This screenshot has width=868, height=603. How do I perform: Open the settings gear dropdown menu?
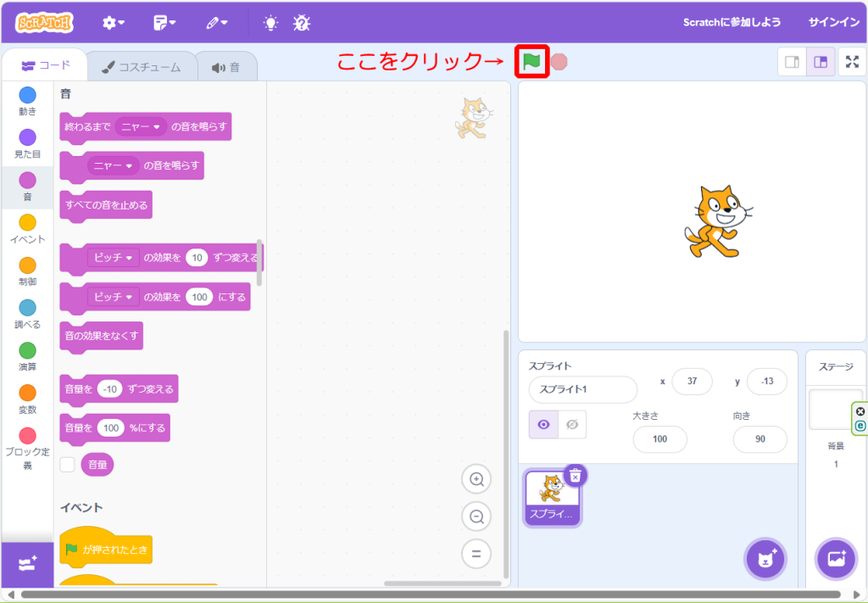pyautogui.click(x=114, y=23)
